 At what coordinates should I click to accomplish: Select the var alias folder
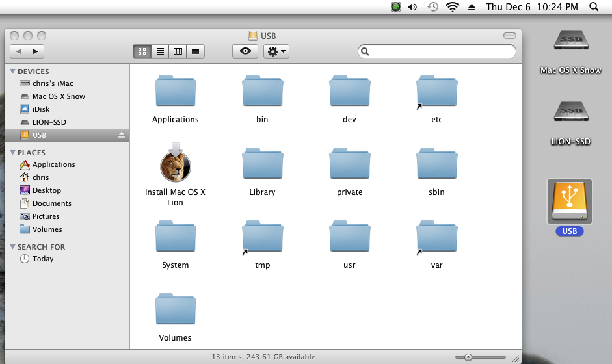(x=437, y=237)
